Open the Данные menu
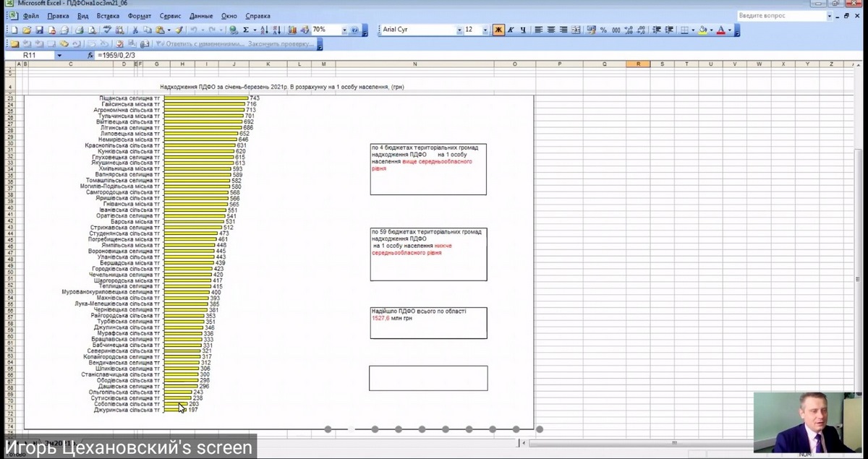The width and height of the screenshot is (868, 459). click(201, 15)
